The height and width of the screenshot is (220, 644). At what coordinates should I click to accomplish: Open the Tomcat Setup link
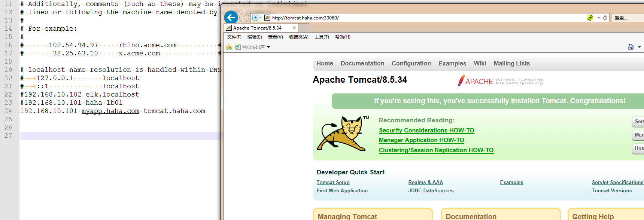point(333,182)
